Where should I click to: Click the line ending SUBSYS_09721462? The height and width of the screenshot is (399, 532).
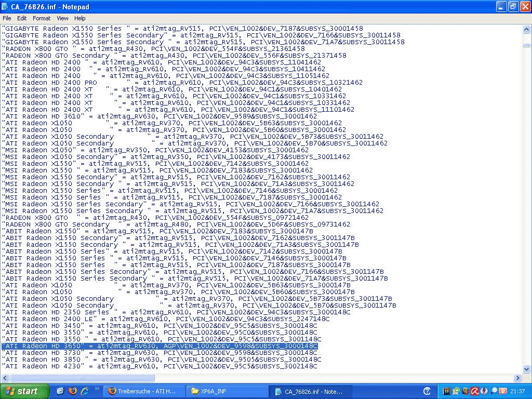(x=156, y=218)
